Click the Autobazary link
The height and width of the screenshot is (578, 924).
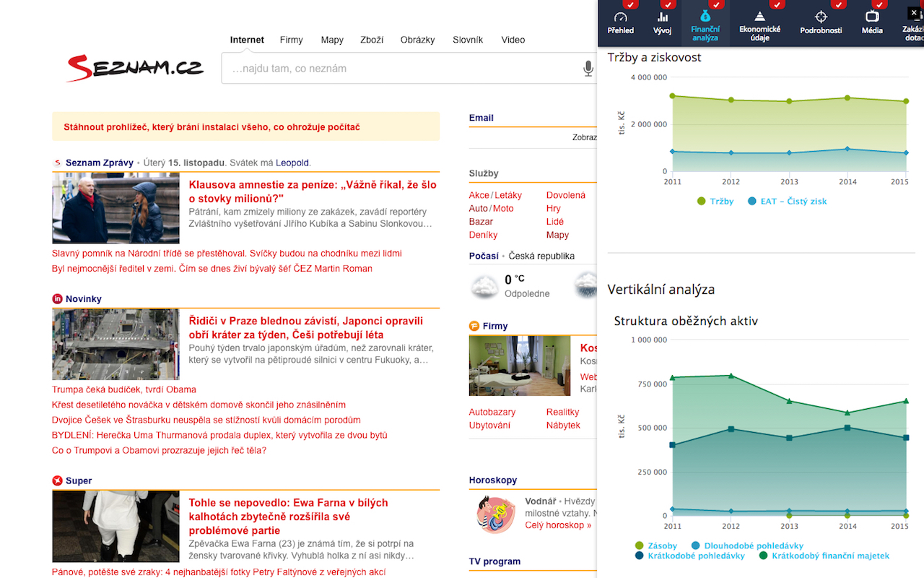492,412
